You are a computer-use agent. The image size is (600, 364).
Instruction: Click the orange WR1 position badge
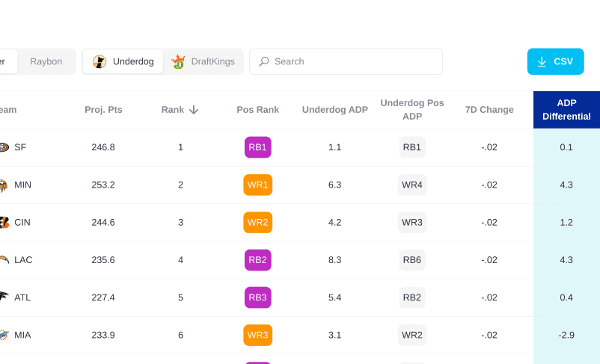point(257,185)
